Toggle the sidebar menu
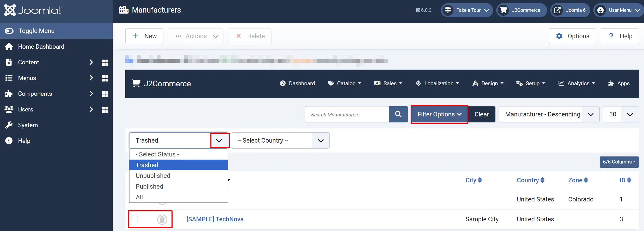Viewport: 644px width, 231px height. (56, 31)
